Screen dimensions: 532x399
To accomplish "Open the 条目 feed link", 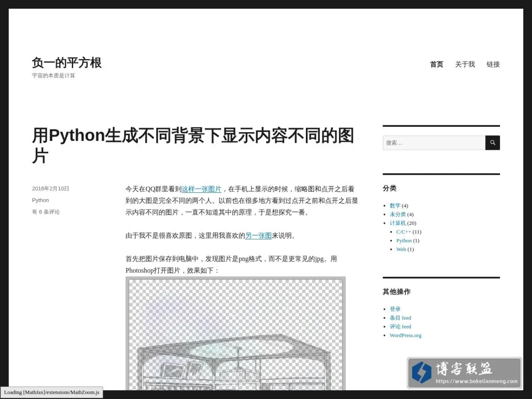I will point(400,318).
